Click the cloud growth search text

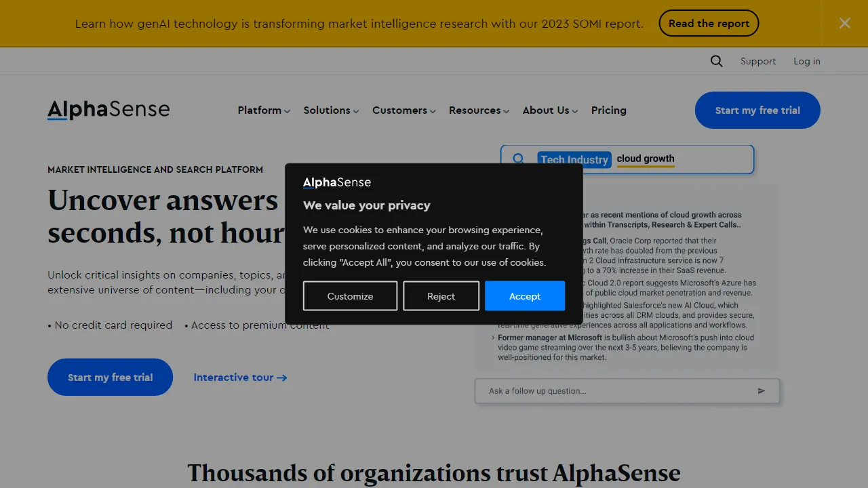click(646, 159)
